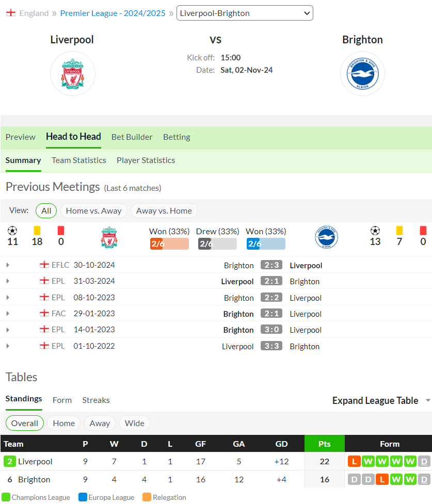Click the Liverpool crest in the header
The height and width of the screenshot is (504, 432).
(x=73, y=74)
